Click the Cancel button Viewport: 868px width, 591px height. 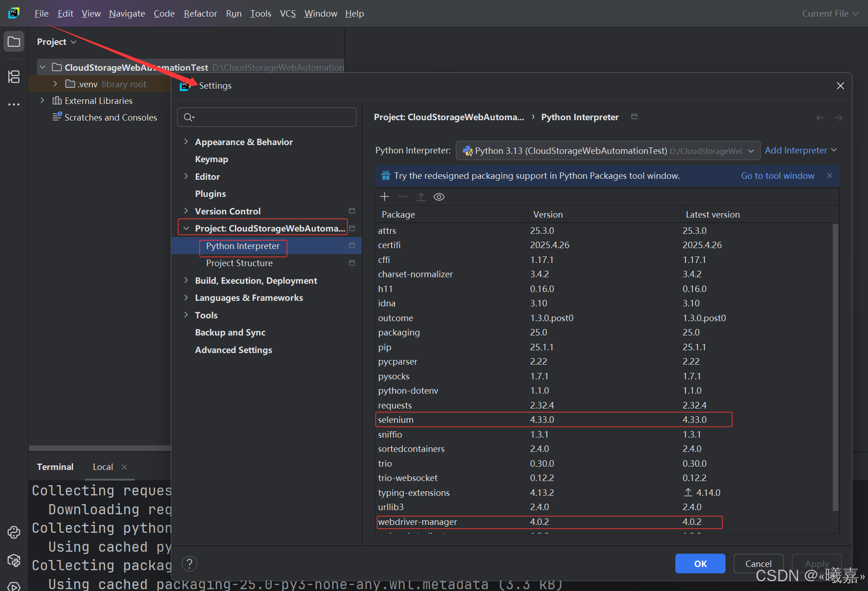click(x=758, y=564)
